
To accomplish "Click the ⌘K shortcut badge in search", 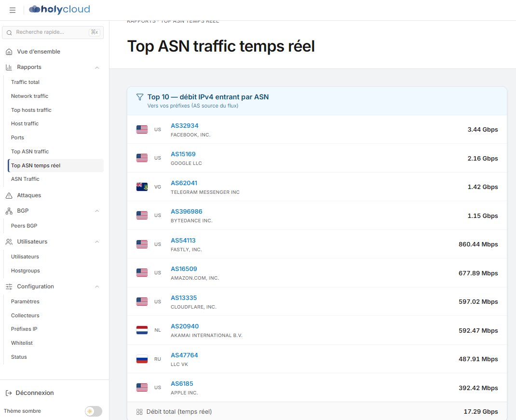I will (95, 32).
